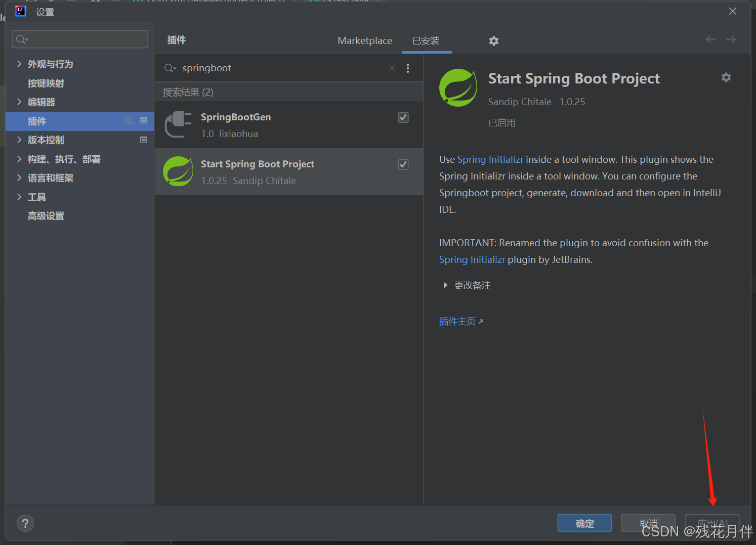This screenshot has height=545, width=756.
Task: Expand the 语言和框架 settings group
Action: tap(19, 177)
